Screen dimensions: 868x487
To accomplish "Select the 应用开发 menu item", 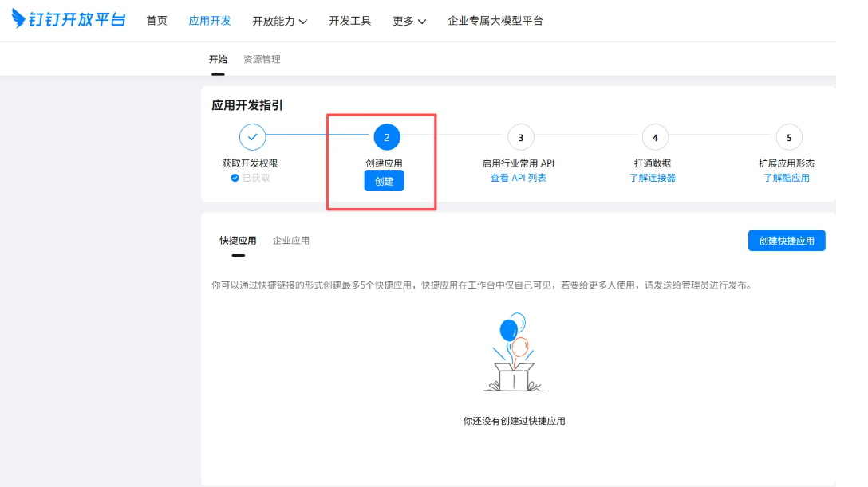I will pos(210,21).
